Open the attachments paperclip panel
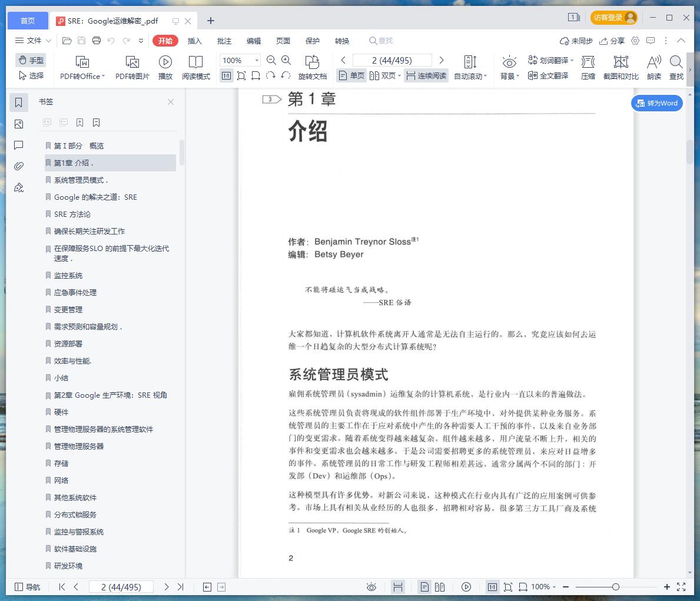 [x=19, y=166]
